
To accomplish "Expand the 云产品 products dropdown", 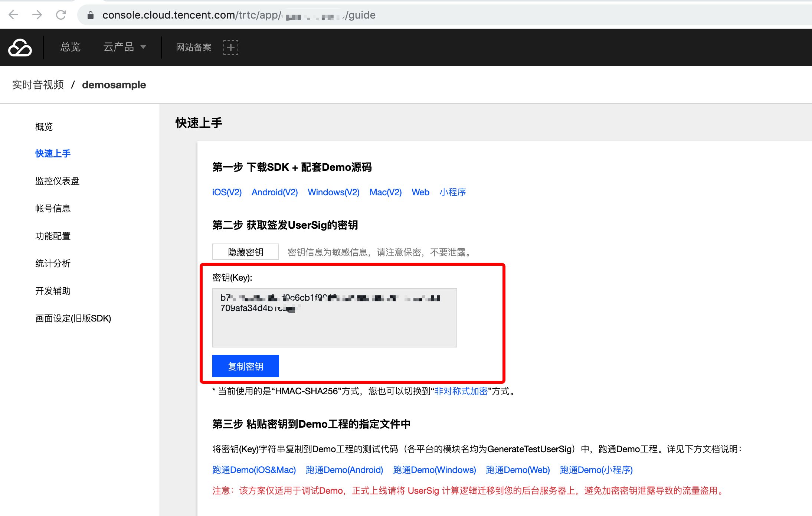I will [x=125, y=47].
